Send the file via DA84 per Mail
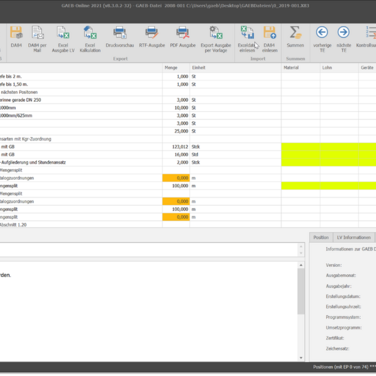This screenshot has height=376, width=376. pyautogui.click(x=37, y=39)
